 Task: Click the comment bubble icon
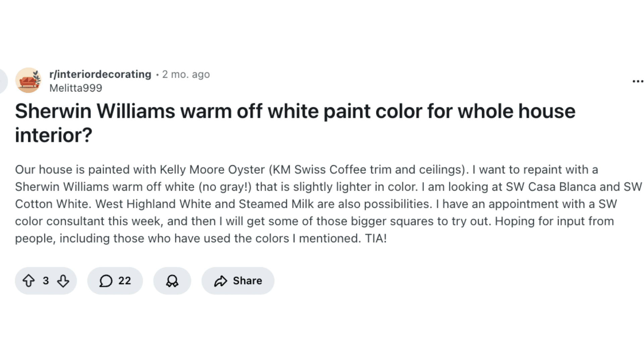106,281
